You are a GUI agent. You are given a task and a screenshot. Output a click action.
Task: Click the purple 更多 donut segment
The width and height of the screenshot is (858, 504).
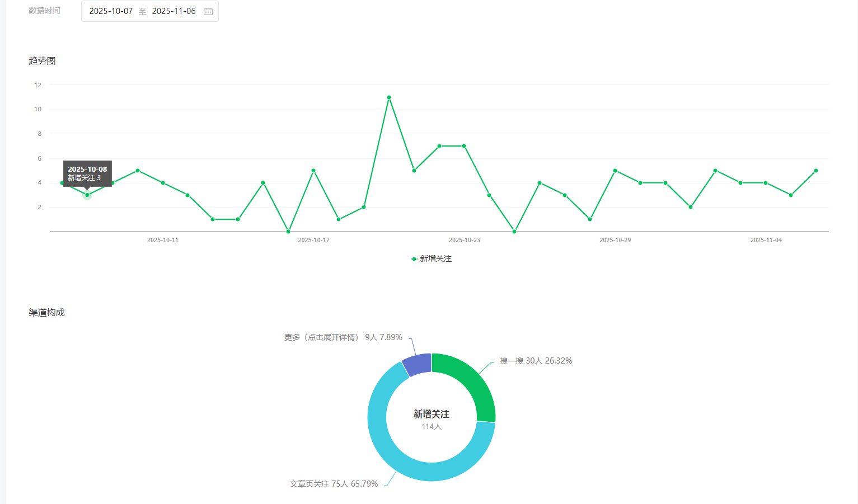(x=418, y=364)
